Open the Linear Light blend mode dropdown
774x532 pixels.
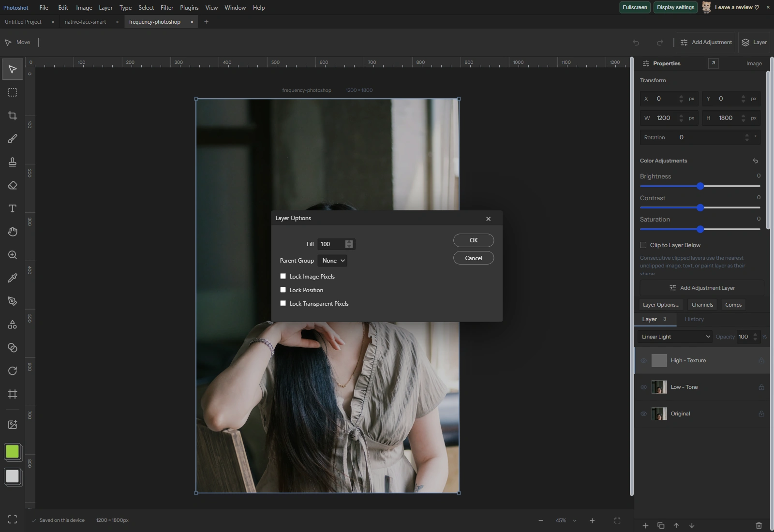click(675, 337)
